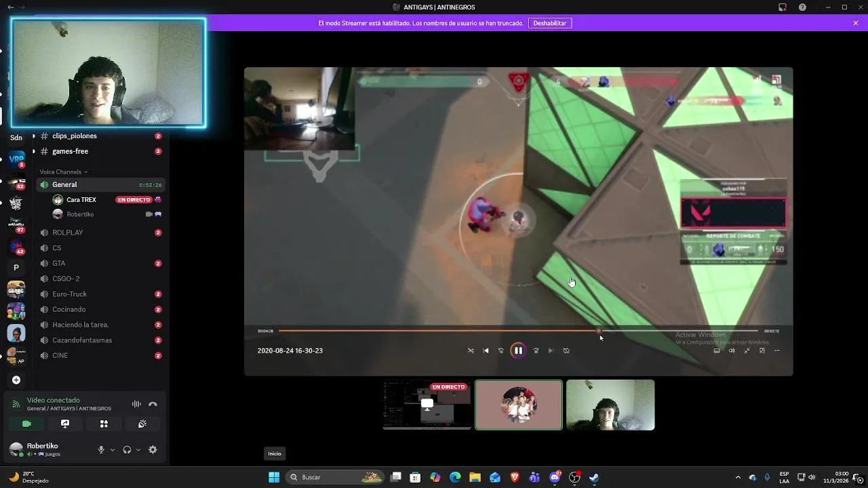Open the VRP server icon
The width and height of the screenshot is (868, 488).
click(16, 160)
